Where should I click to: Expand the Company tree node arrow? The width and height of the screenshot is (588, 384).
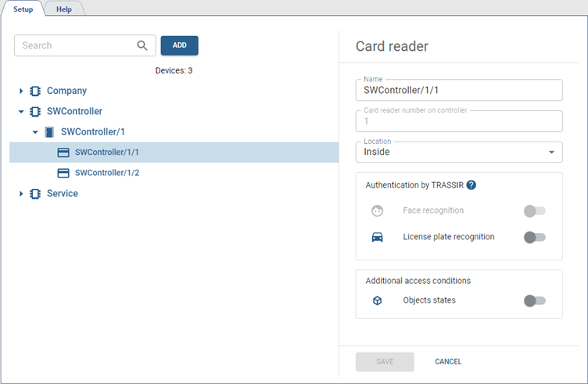click(x=21, y=91)
